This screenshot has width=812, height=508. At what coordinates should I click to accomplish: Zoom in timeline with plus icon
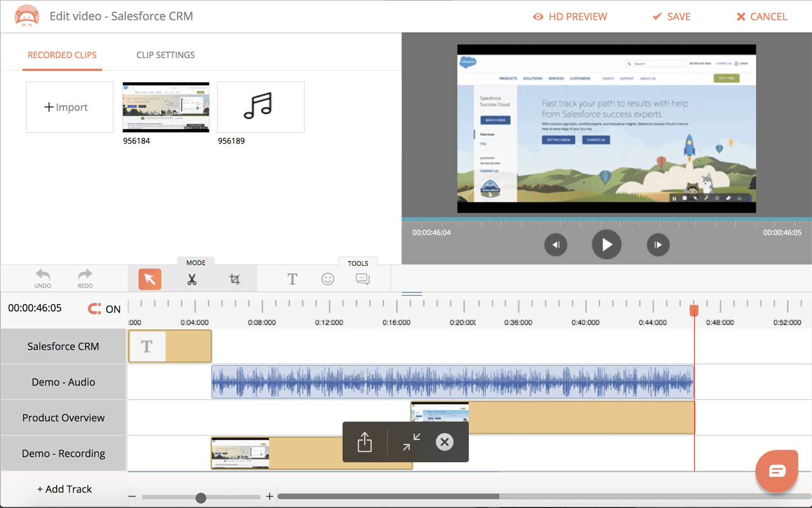coord(270,497)
